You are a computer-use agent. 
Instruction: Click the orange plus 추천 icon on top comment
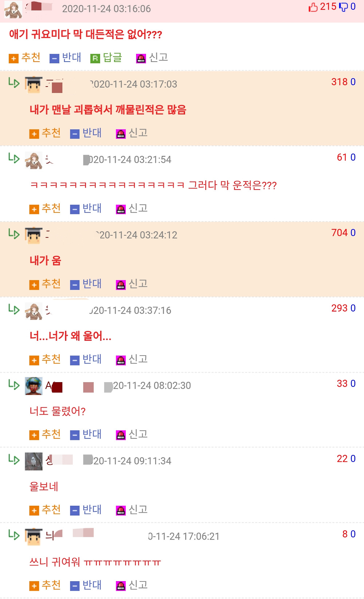pyautogui.click(x=13, y=58)
